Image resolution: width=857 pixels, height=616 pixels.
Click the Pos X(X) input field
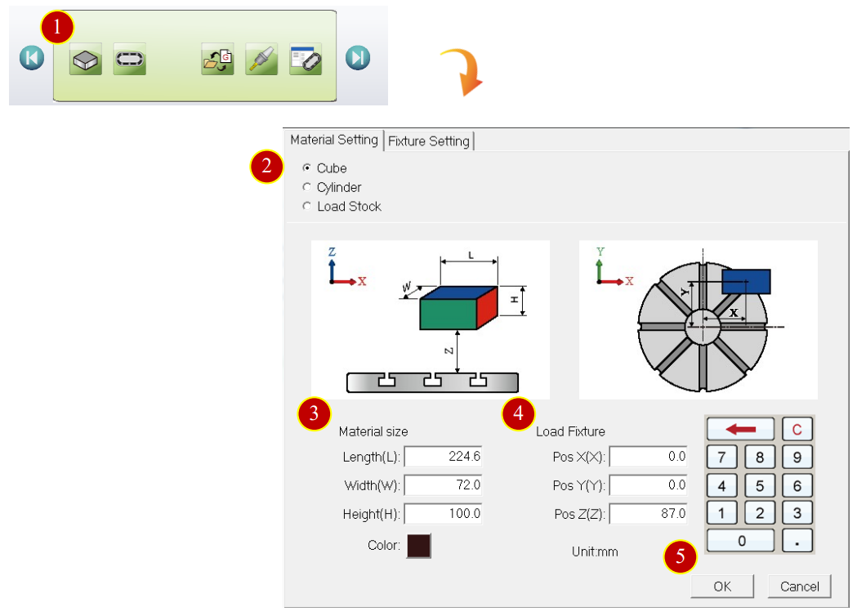click(648, 457)
